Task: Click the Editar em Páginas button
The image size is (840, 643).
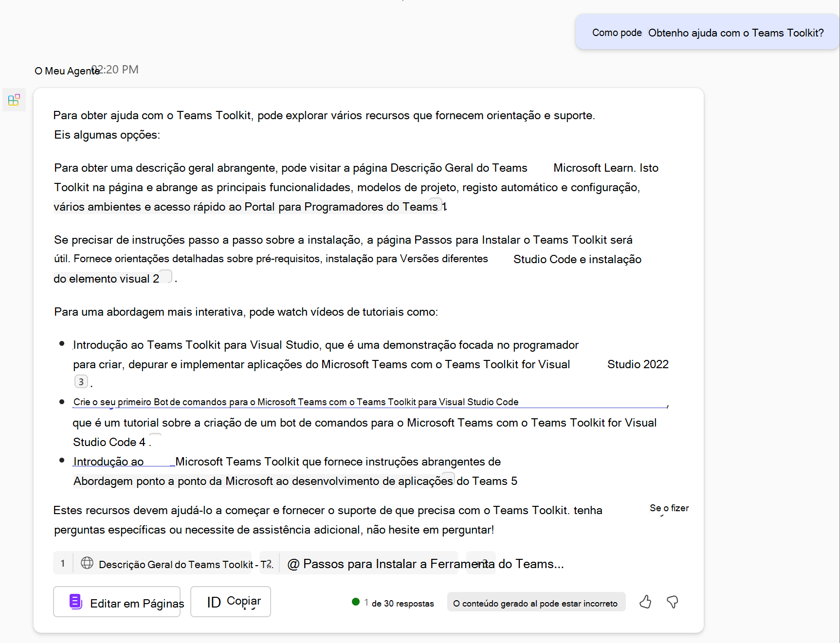Action: 117,602
